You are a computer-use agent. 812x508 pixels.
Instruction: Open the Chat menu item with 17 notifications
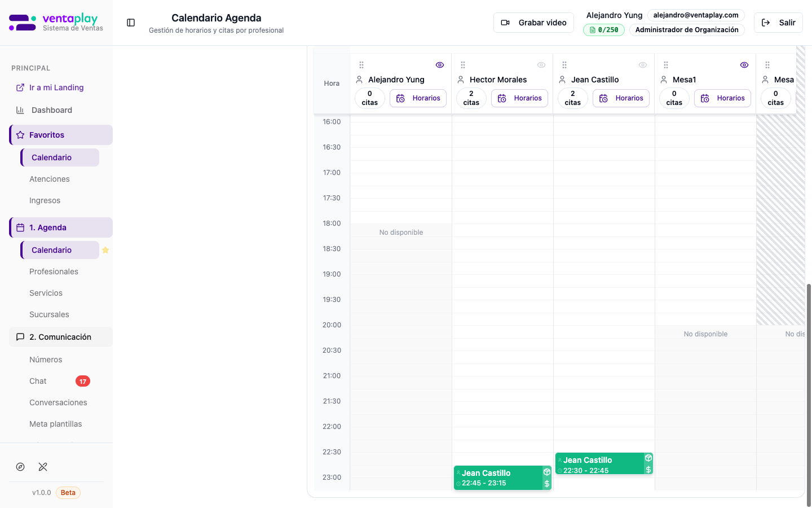coord(38,381)
